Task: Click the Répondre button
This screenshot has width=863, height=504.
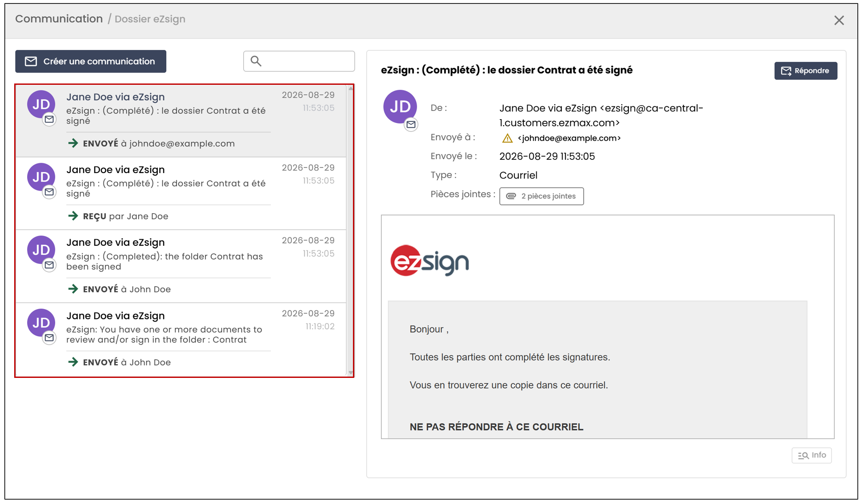Action: point(806,71)
